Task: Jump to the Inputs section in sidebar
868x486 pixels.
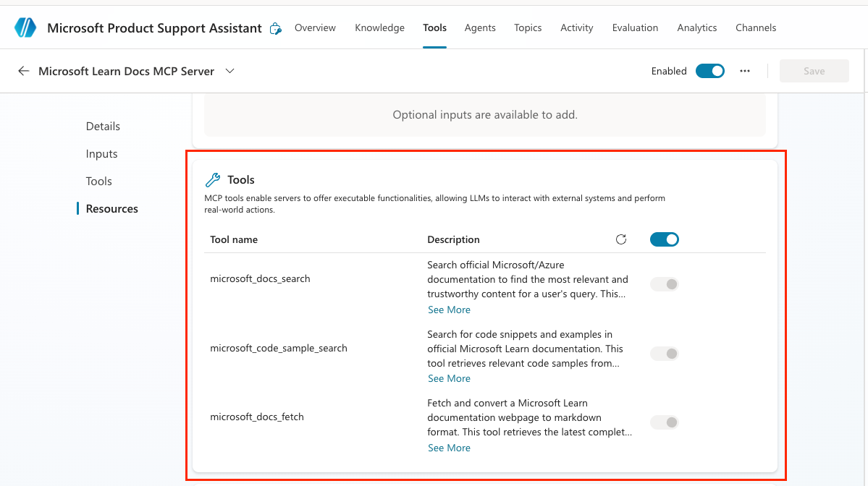Action: (102, 154)
